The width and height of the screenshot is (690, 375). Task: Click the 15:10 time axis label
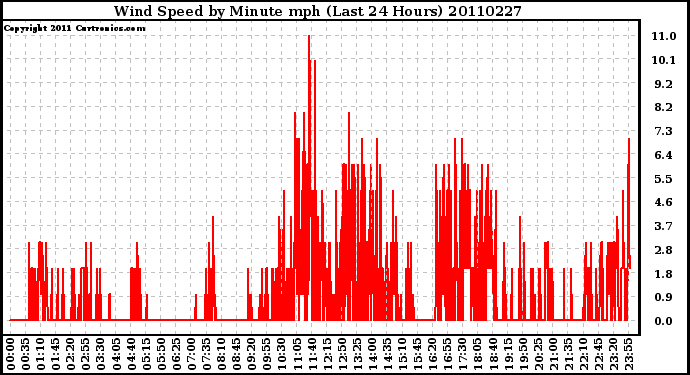[402, 355]
